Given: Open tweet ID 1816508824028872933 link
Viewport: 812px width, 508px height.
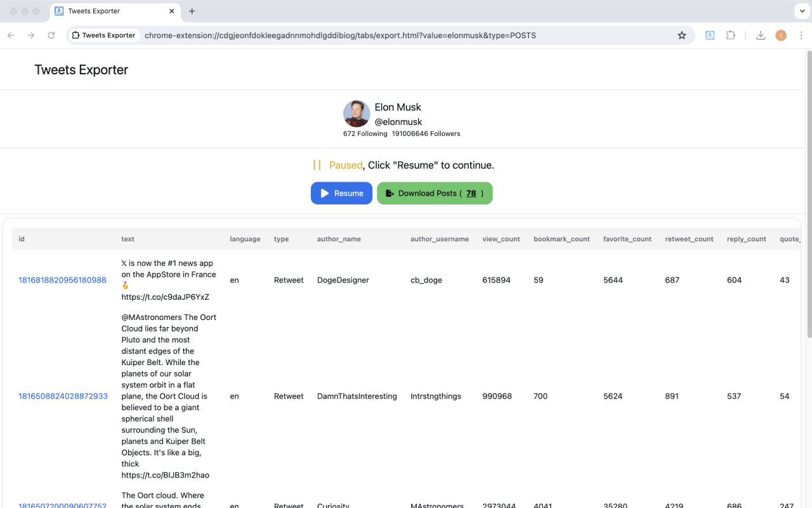Looking at the screenshot, I should click(x=63, y=396).
